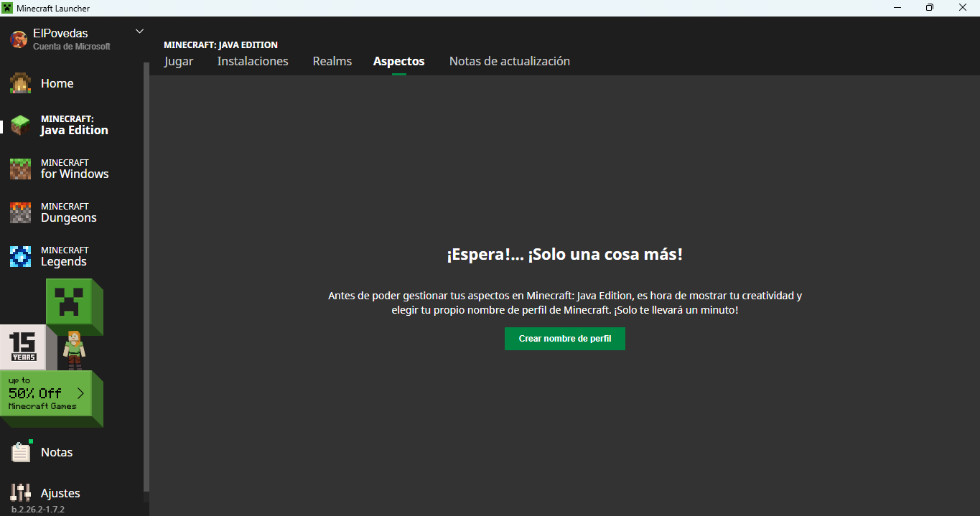The image size is (980, 516).
Task: Open the Ajustes sliders icon
Action: [21, 492]
